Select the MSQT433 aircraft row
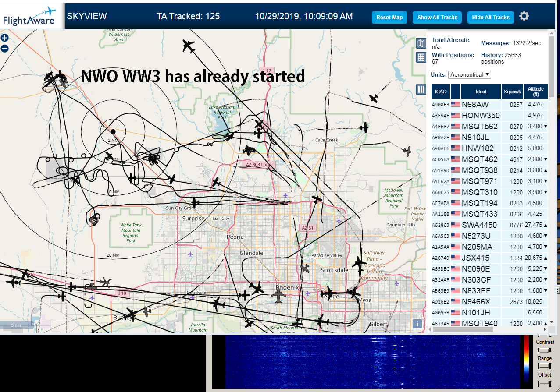Viewport: 560px width, 392px height. pos(490,214)
